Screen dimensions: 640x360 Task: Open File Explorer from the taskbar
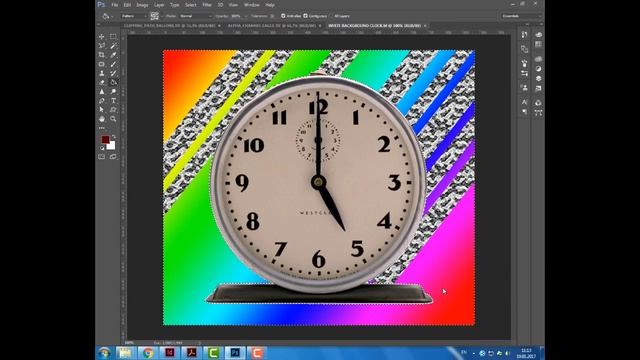coord(125,353)
